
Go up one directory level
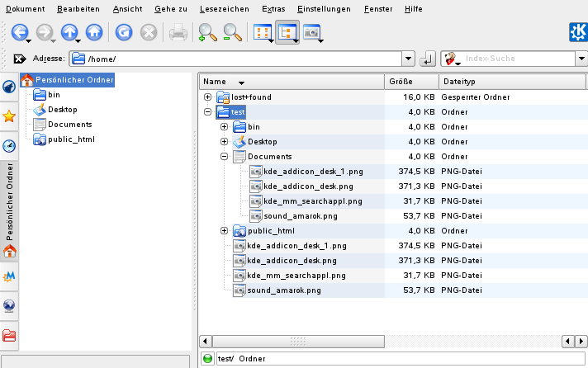tap(70, 33)
